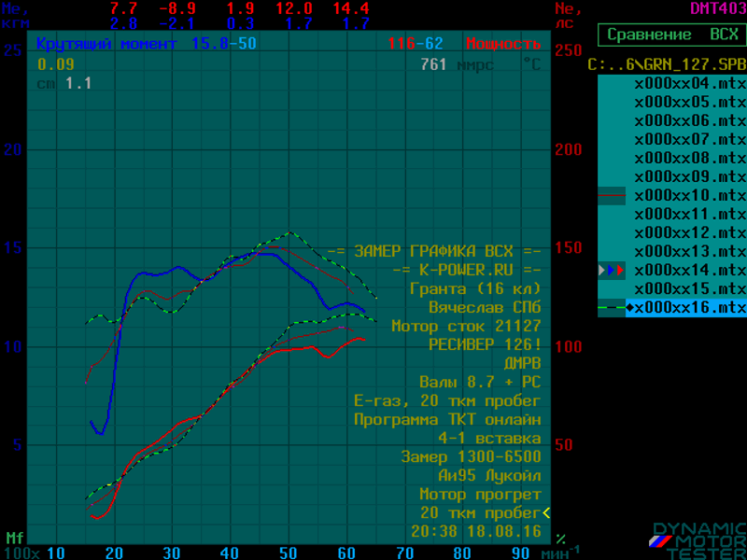The height and width of the screenshot is (560, 747).
Task: Select file x000xx12.mtx in list
Action: (690, 232)
